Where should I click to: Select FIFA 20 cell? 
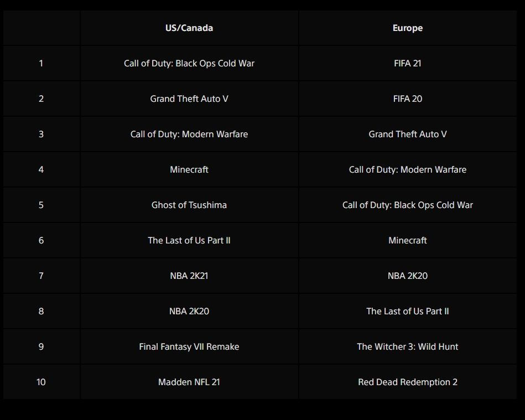click(408, 98)
